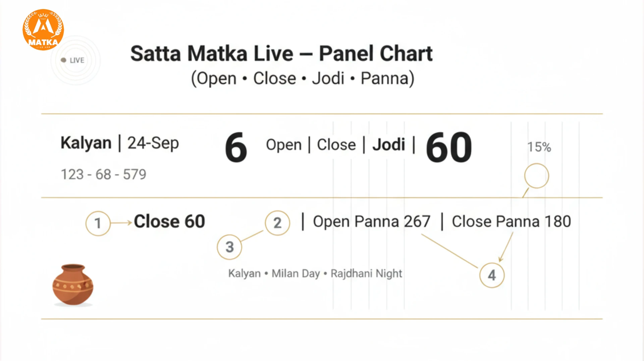Click the 15% percentage label

coord(539,147)
